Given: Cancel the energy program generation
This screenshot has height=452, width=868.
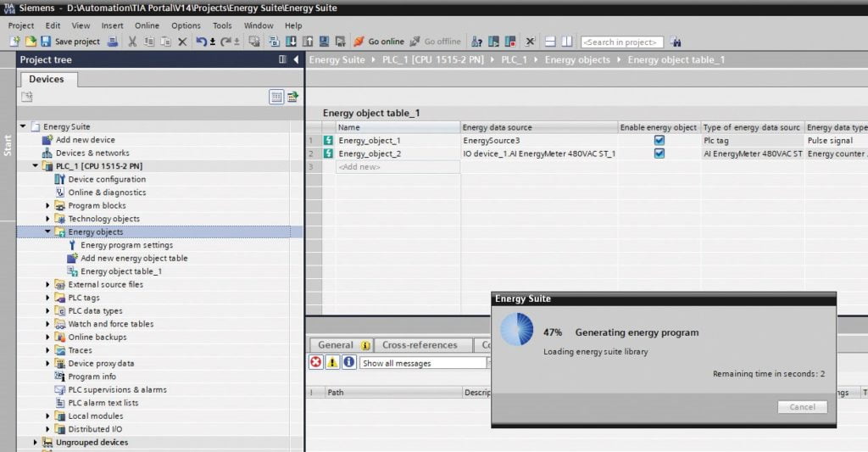Looking at the screenshot, I should pos(802,407).
